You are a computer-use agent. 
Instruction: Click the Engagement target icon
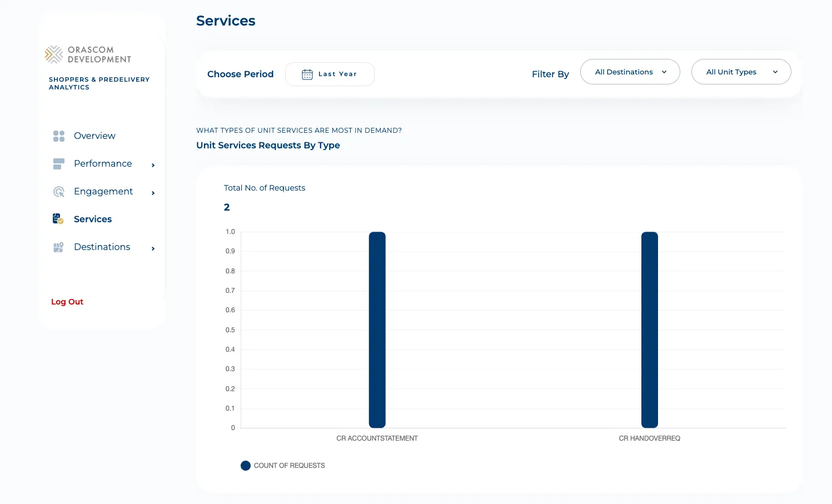pos(59,192)
